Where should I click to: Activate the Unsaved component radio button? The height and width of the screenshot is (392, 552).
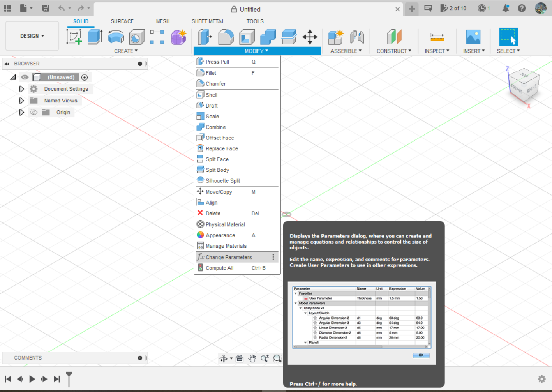pos(85,77)
